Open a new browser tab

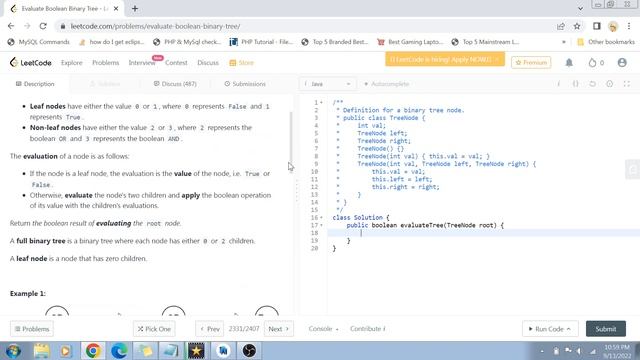(135, 9)
